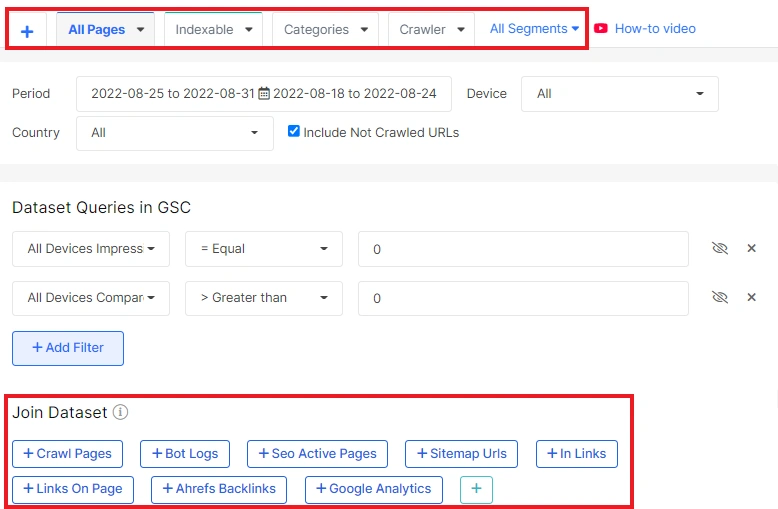The width and height of the screenshot is (778, 509).
Task: Click the YouTube play icon
Action: point(601,28)
